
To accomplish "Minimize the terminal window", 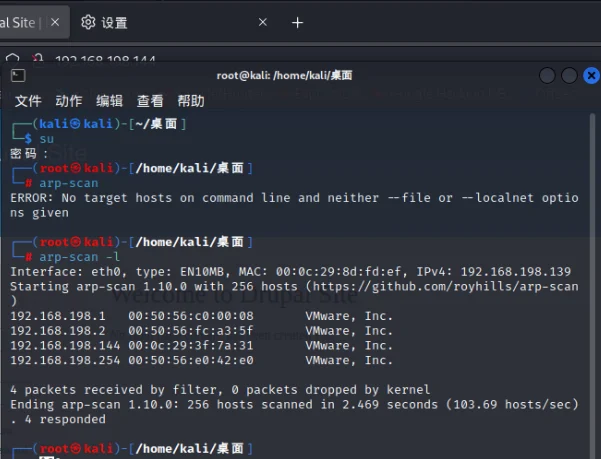I will tap(547, 75).
